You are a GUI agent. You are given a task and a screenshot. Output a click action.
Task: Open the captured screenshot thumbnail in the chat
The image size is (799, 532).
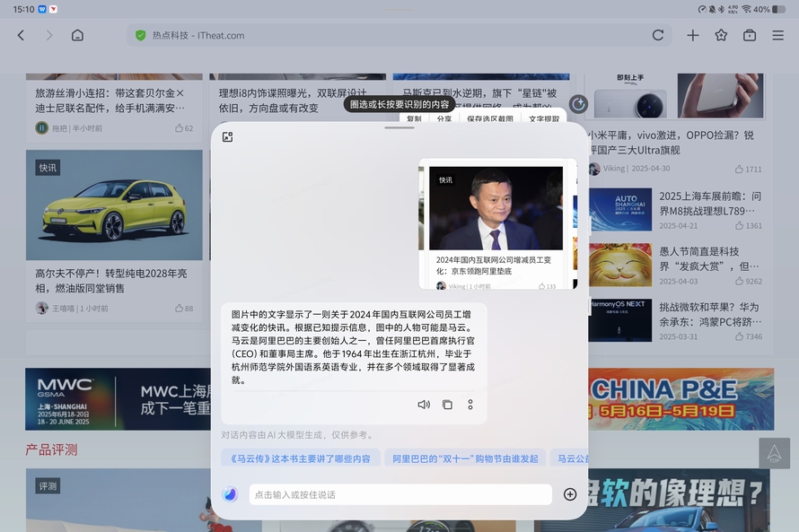(x=498, y=224)
